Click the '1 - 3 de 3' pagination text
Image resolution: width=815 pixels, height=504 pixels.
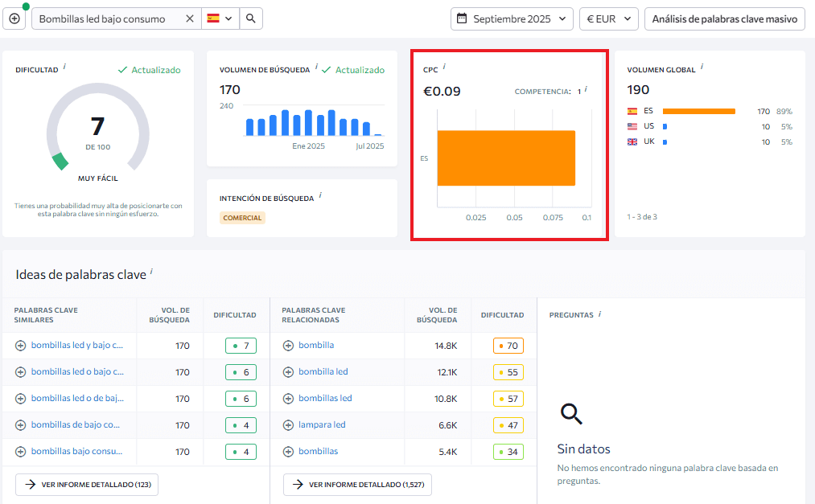(642, 217)
